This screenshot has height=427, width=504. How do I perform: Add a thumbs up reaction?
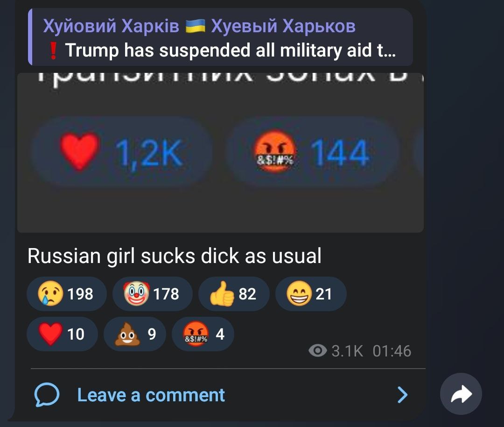(234, 294)
